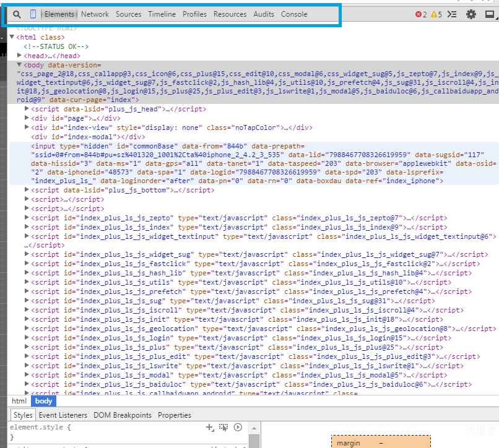Click the html breadcrumb
499x448 pixels.
[x=19, y=401]
